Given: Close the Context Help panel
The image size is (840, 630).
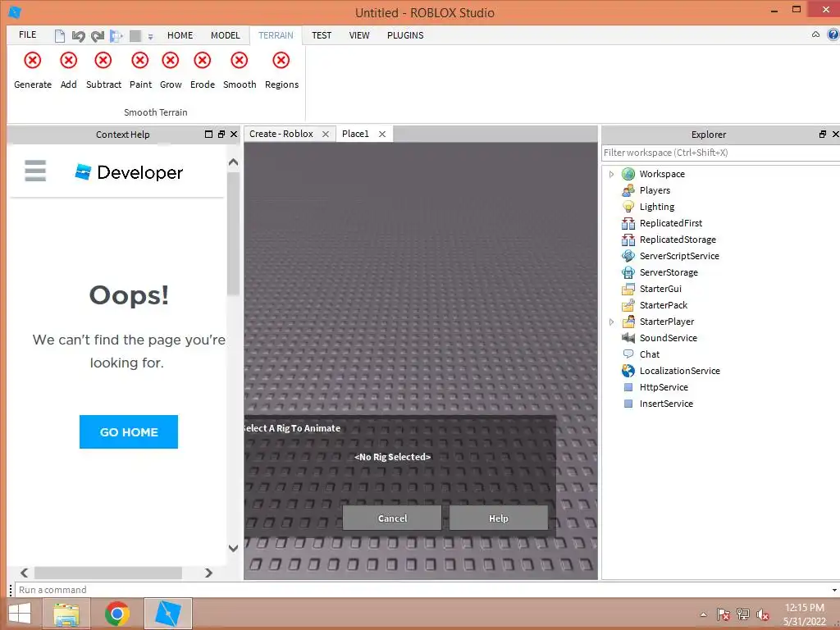Looking at the screenshot, I should tap(234, 135).
